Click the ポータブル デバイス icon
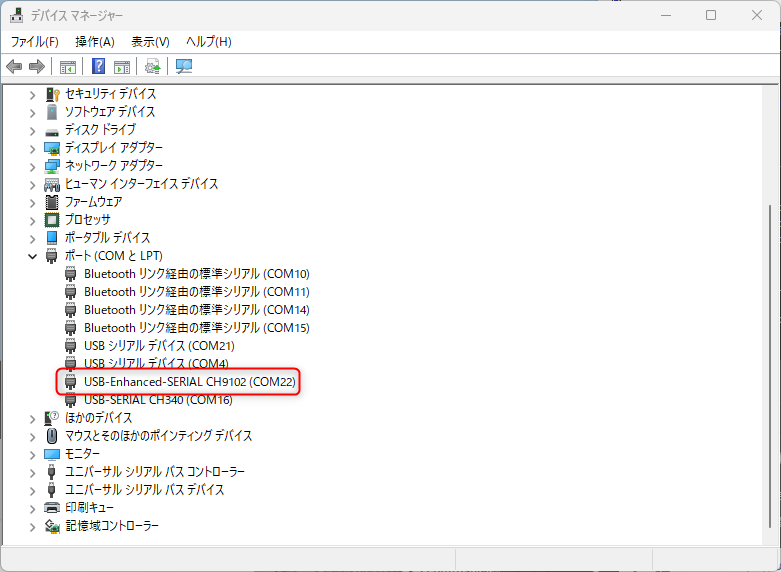781x572 pixels. click(52, 238)
